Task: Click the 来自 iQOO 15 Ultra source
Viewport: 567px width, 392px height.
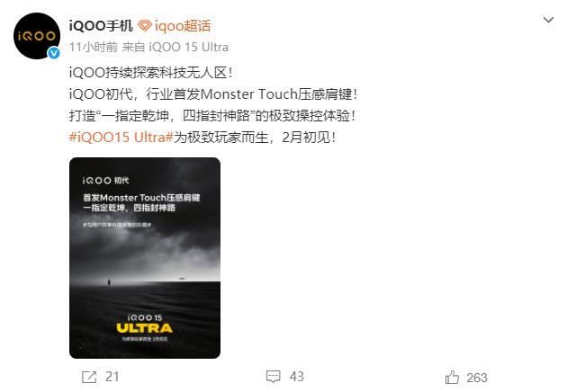Action: [x=175, y=47]
